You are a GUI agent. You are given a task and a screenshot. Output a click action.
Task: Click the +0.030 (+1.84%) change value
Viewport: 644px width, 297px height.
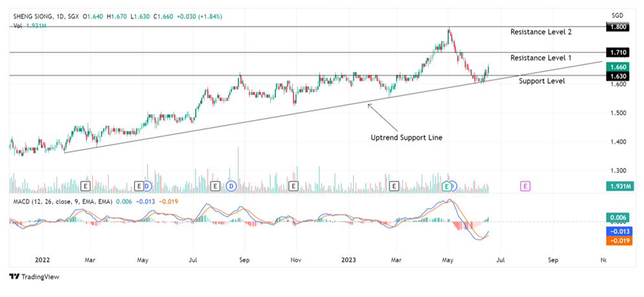tap(199, 16)
